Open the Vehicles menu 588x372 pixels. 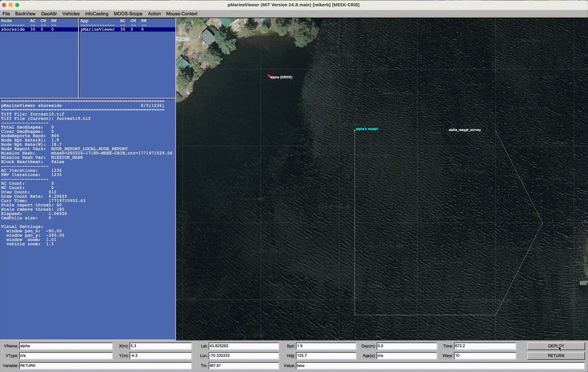point(71,14)
